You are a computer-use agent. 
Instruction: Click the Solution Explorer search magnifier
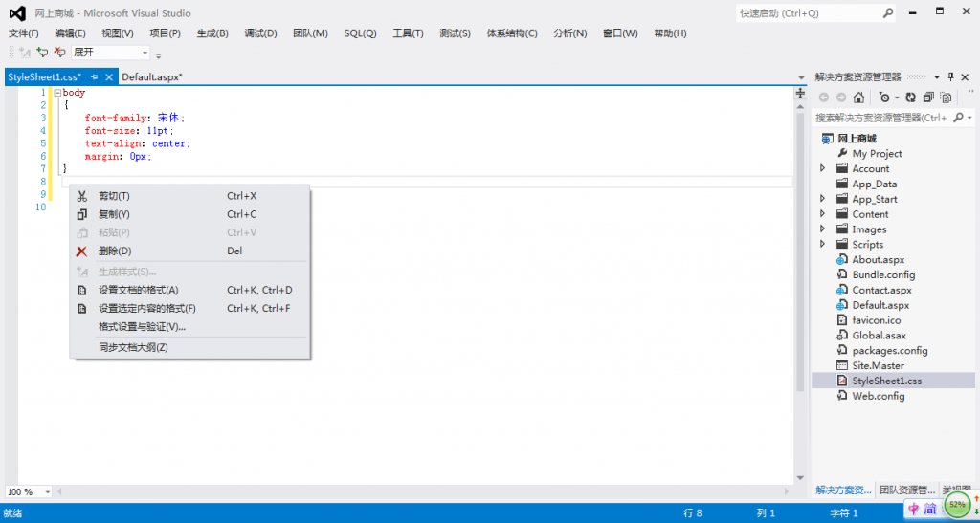(x=958, y=118)
